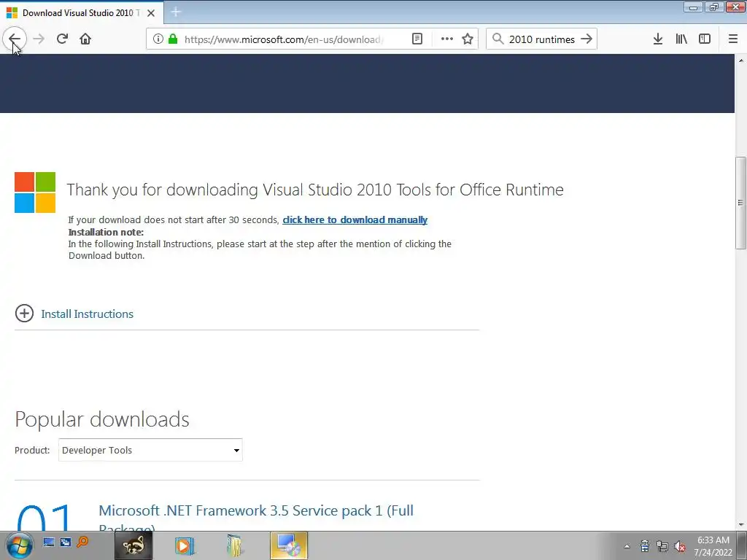Click the show desktop quick launch icon

coord(49,542)
